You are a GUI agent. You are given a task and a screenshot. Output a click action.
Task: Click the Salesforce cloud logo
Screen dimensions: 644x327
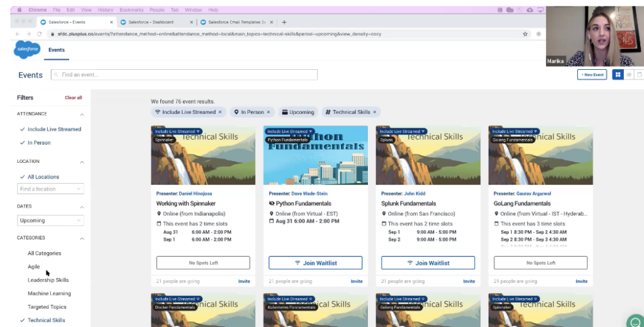pos(27,49)
